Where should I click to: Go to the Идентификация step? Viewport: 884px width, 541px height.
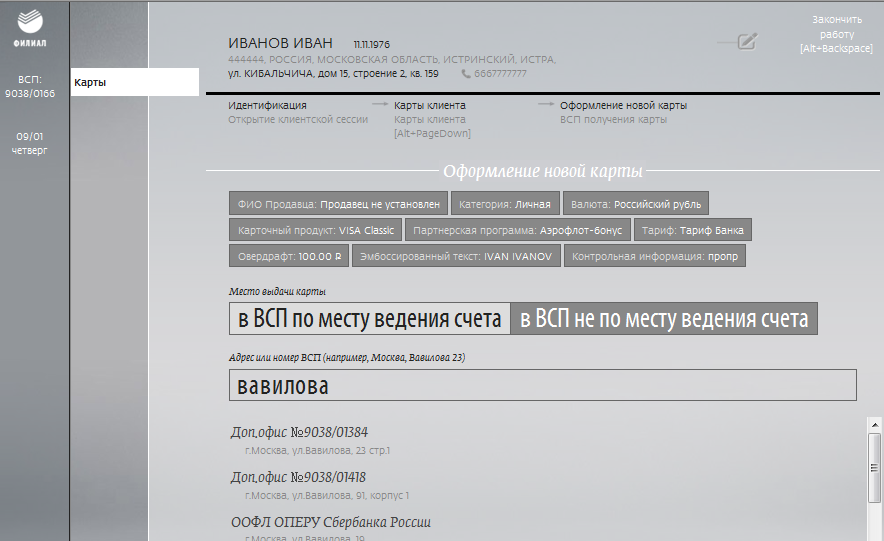267,105
